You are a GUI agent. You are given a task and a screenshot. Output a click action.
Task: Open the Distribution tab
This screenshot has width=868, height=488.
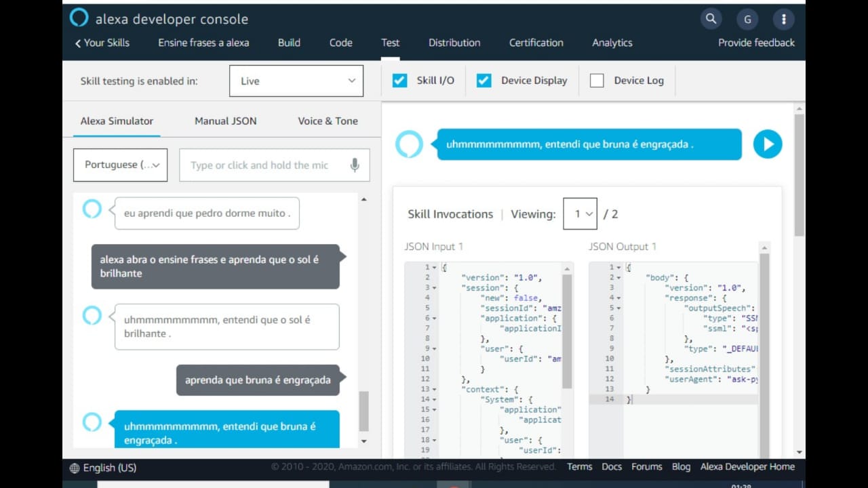coord(454,43)
